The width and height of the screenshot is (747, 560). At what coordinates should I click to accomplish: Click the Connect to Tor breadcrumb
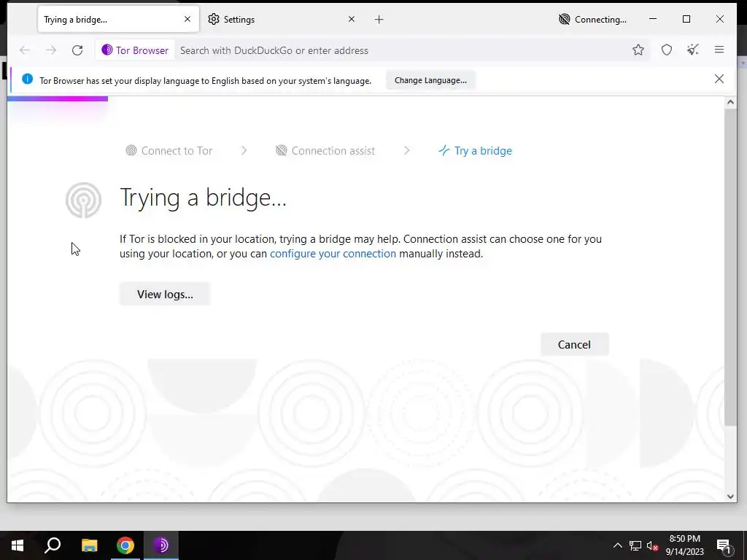pos(169,151)
